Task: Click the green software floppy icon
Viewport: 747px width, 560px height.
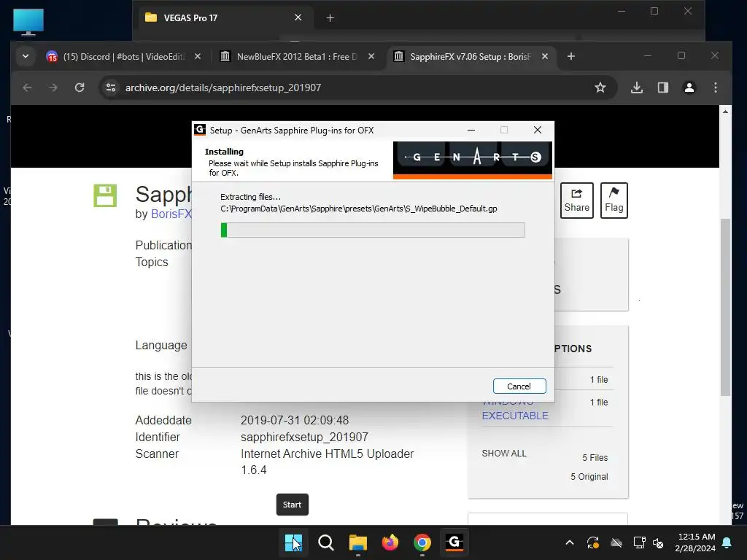Action: click(105, 195)
